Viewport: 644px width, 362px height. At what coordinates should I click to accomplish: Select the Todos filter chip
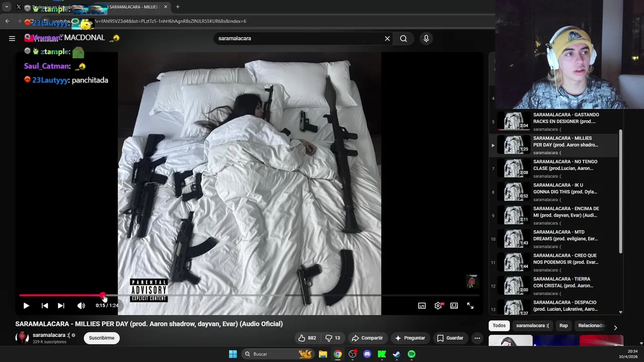(499, 325)
